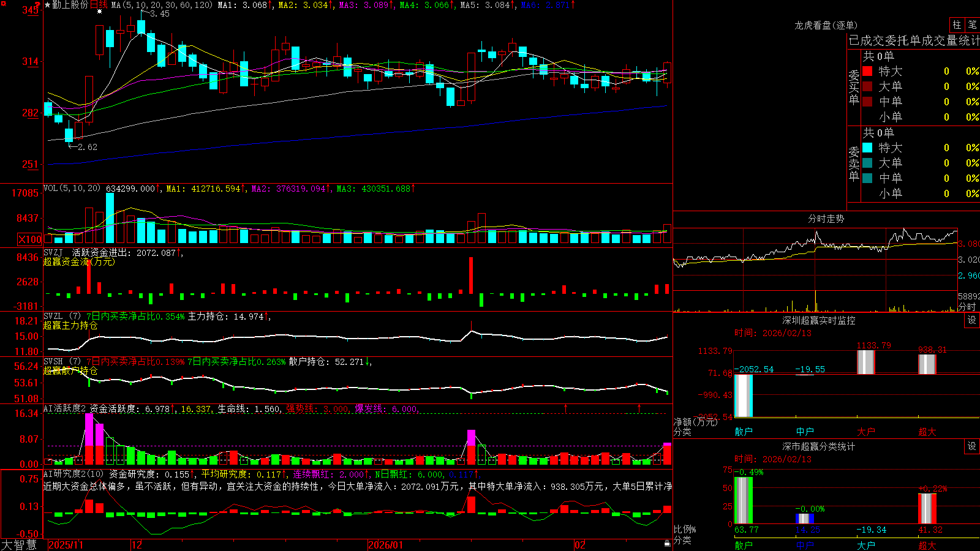Click the 龙虎看盘(逐单) panel title
The width and height of the screenshot is (980, 551).
826,25
